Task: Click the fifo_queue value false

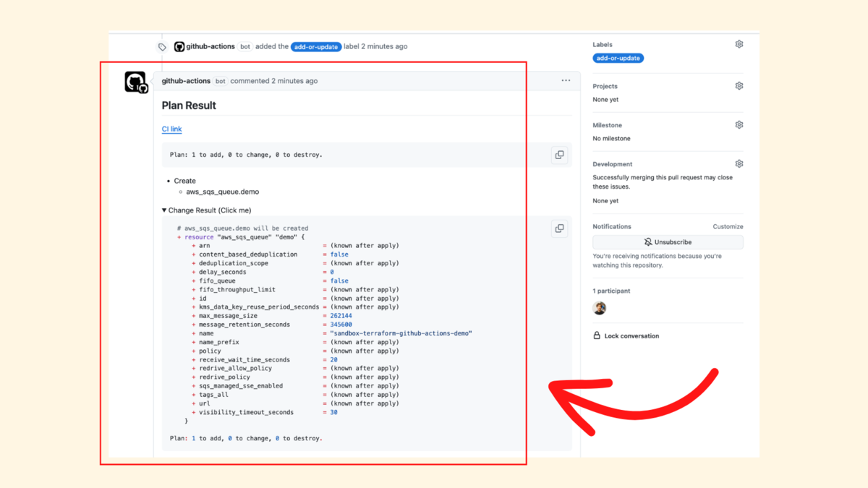Action: coord(339,281)
